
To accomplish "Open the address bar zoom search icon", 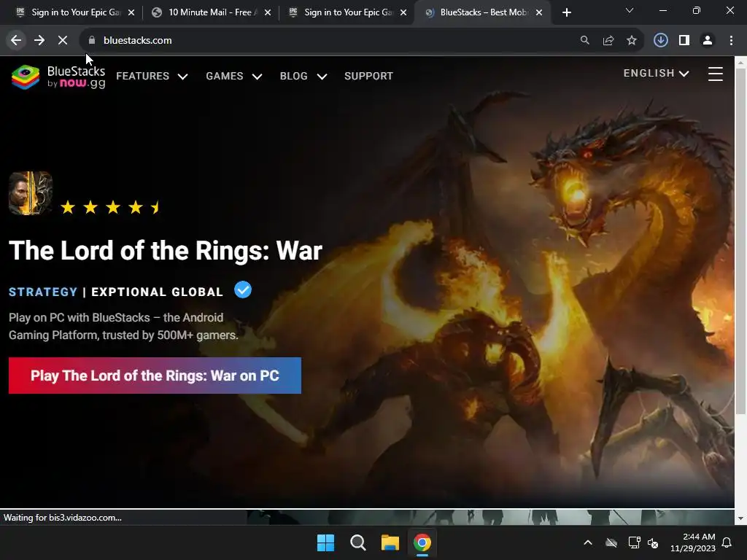I will coord(585,41).
